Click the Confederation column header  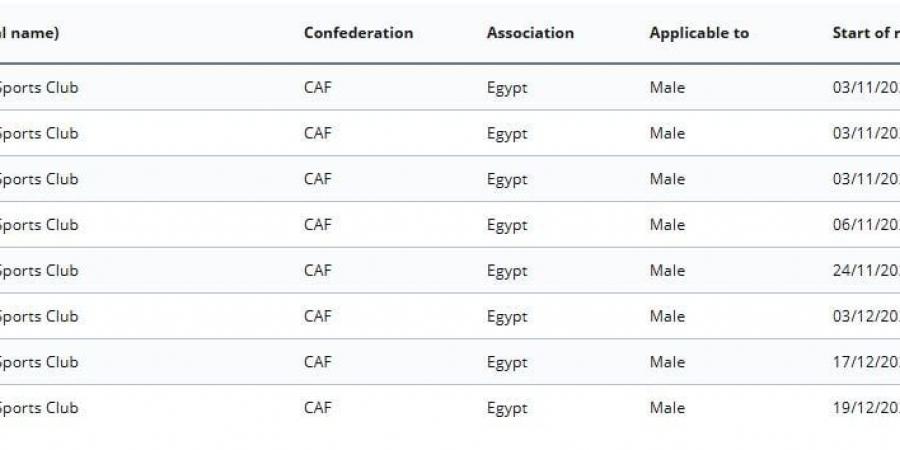(x=358, y=33)
